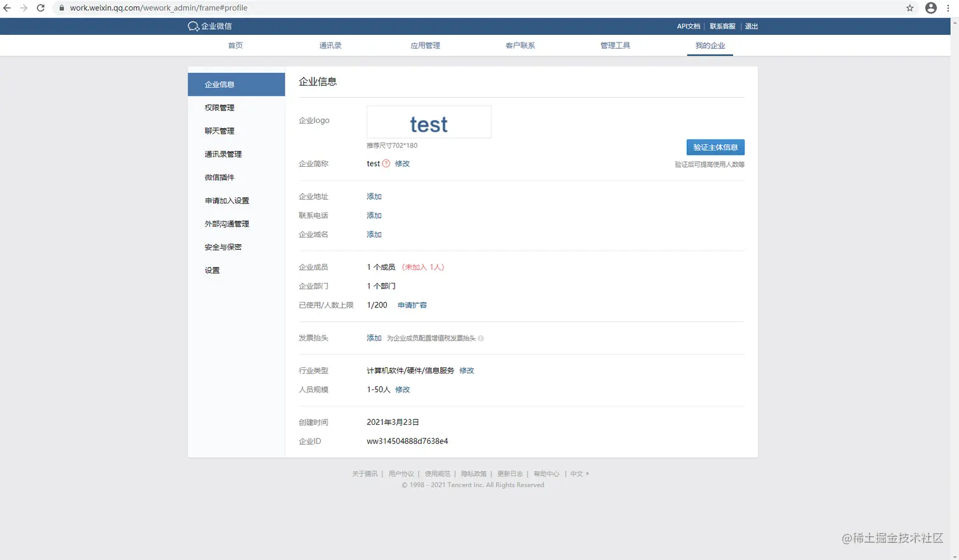The width and height of the screenshot is (959, 560).
Task: Click the company logo showing "test"
Action: pos(429,122)
